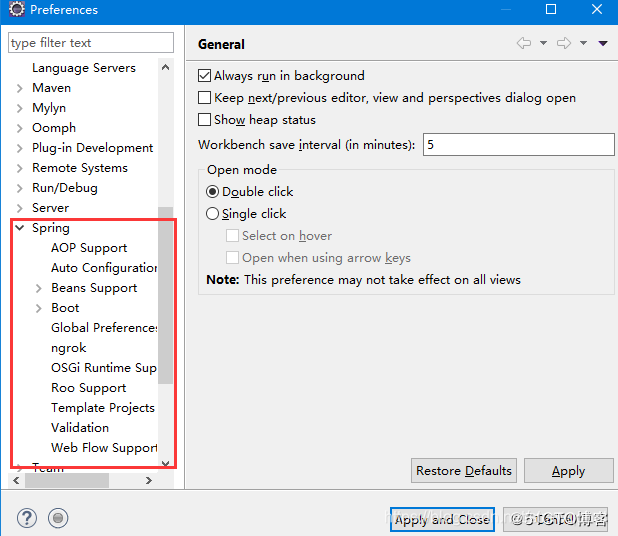Viewport: 618px width, 536px height.
Task: Click the type filter text field
Action: pyautogui.click(x=91, y=43)
